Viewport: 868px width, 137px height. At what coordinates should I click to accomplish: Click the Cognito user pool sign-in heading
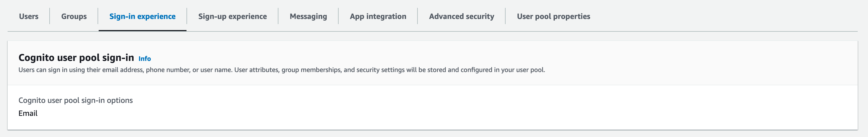pyautogui.click(x=76, y=58)
